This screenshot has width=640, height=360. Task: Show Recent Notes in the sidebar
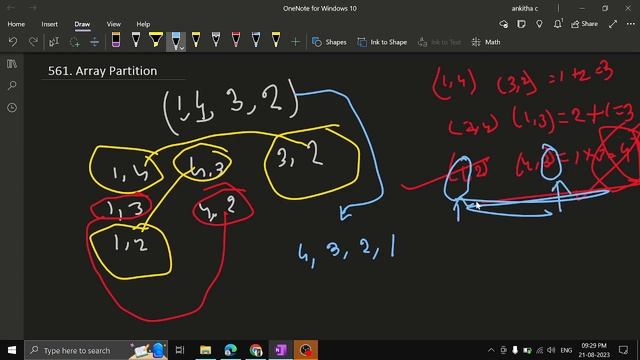coord(12,108)
